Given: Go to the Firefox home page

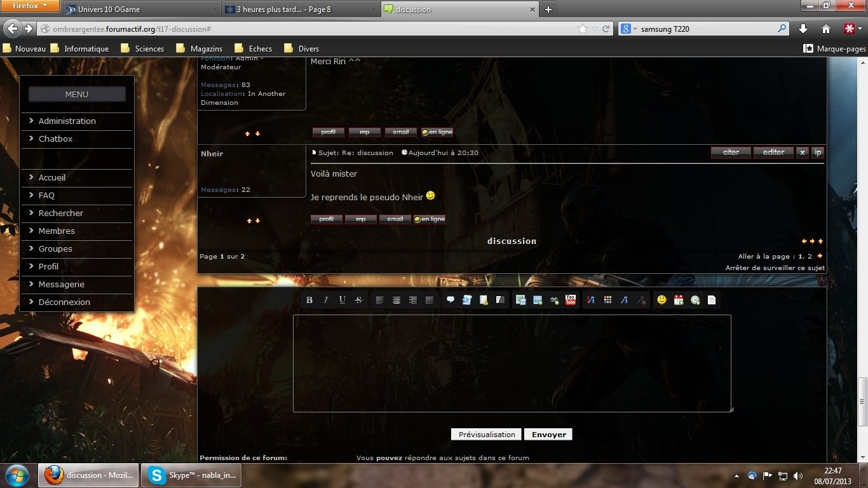Looking at the screenshot, I should tap(826, 29).
